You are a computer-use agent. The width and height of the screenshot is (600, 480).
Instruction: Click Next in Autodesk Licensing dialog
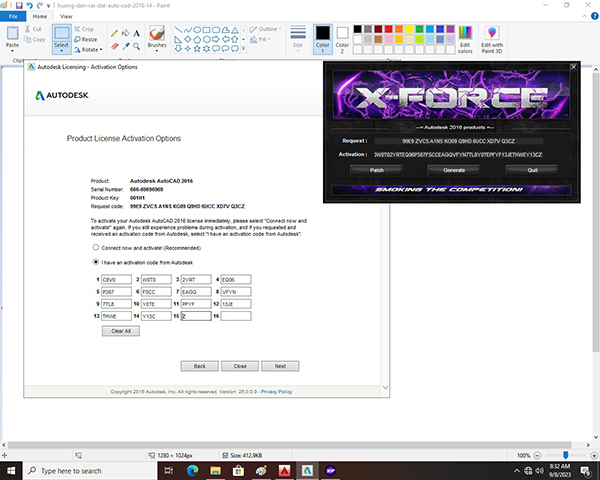pos(280,366)
